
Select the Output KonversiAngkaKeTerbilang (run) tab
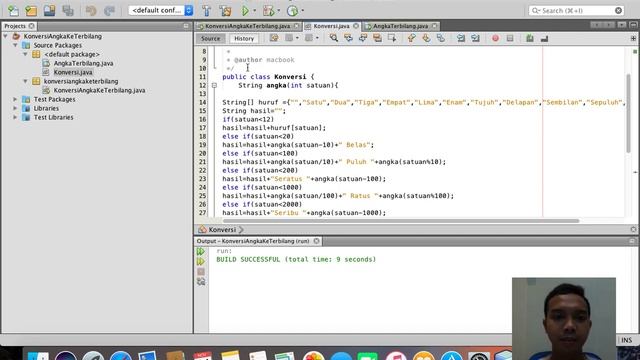(253, 241)
